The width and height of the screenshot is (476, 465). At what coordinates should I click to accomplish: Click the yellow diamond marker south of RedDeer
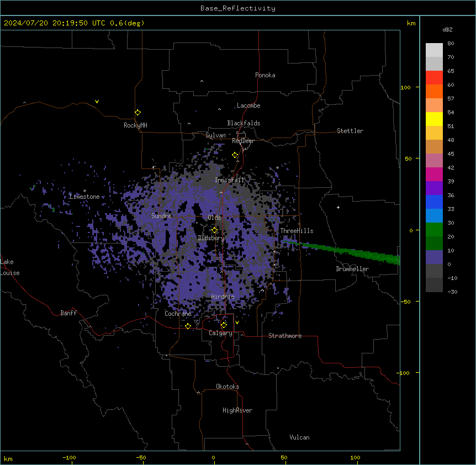coord(235,155)
